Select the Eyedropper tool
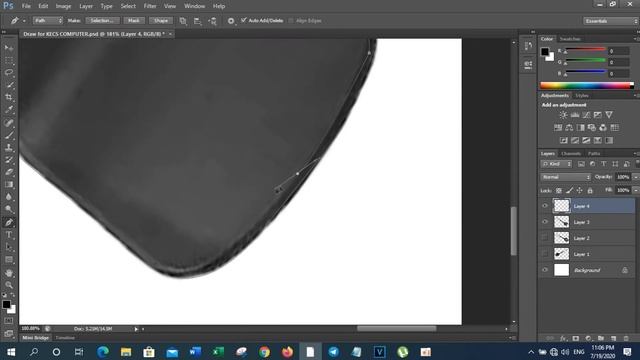 9,109
